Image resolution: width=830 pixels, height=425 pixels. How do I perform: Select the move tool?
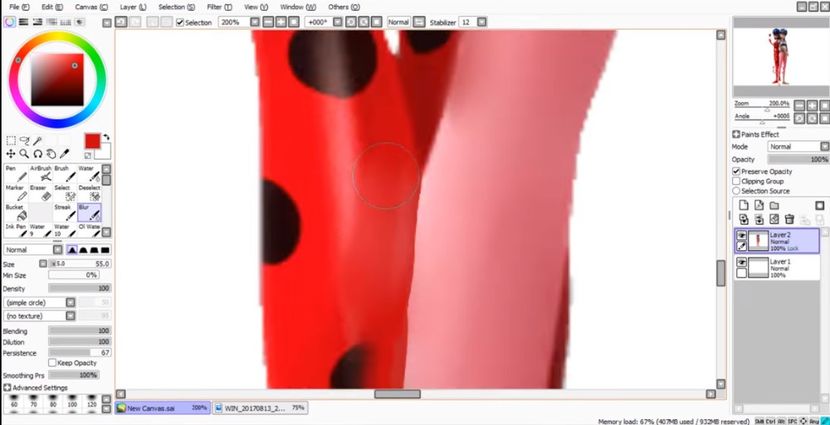11,154
